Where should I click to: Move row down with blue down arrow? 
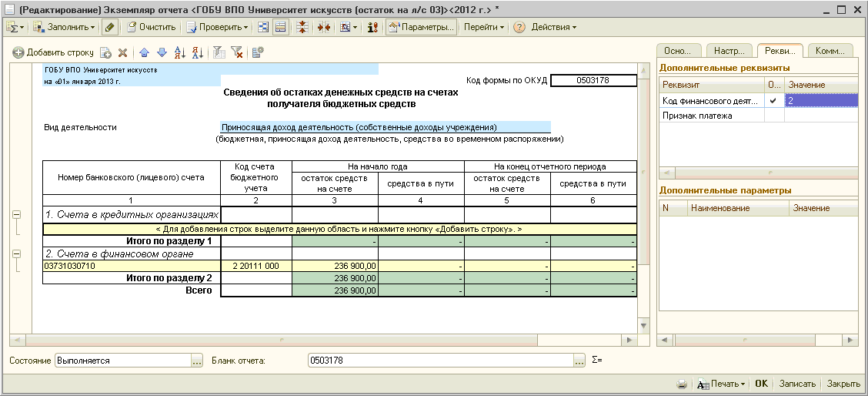(162, 52)
